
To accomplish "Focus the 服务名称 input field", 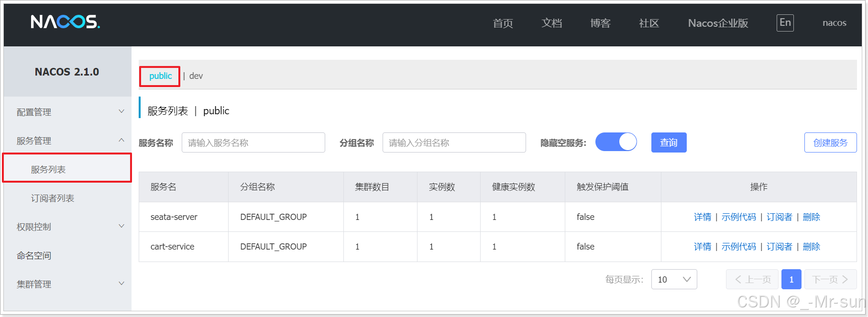I will click(x=253, y=142).
